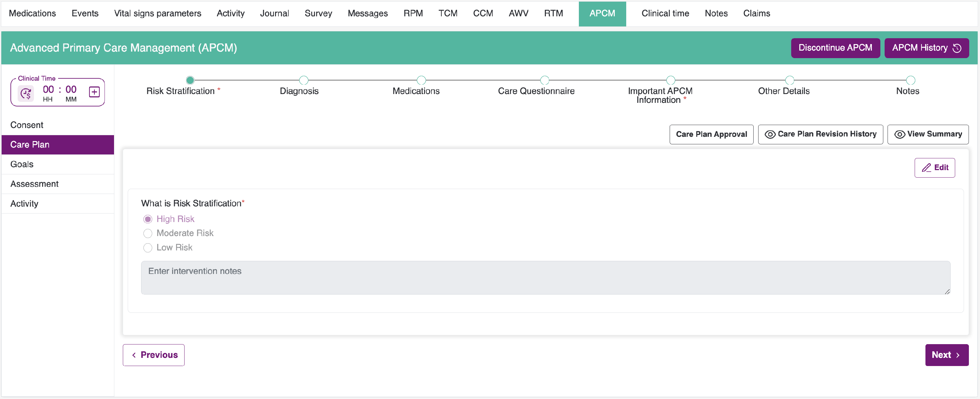
Task: Jump to the Care Questionnaire step marker
Action: click(x=545, y=80)
